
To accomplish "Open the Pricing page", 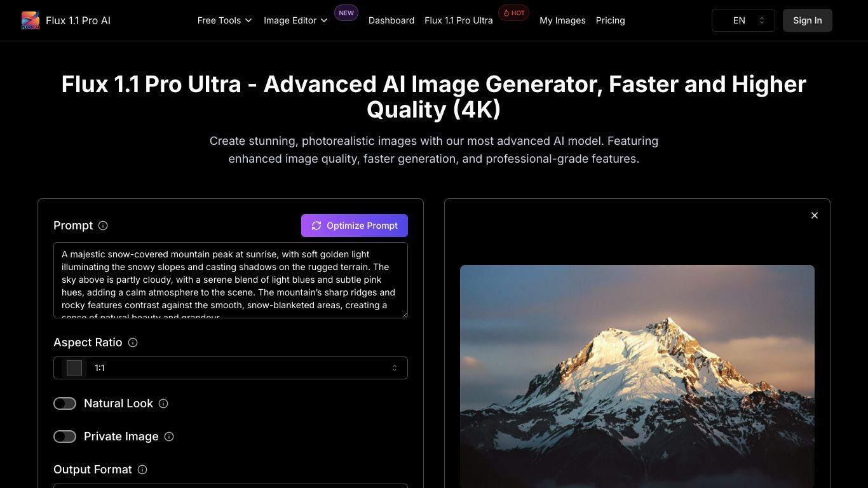I will click(x=610, y=20).
